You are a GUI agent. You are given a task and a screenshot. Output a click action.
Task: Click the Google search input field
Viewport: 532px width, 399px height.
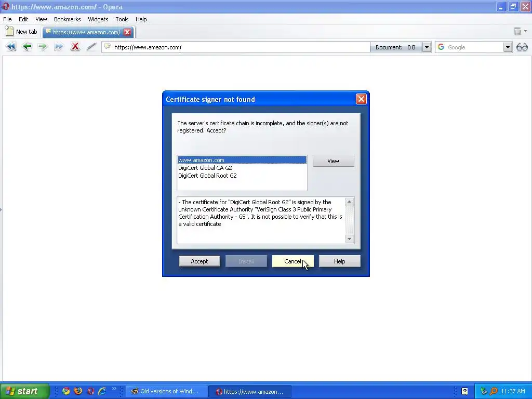click(474, 47)
